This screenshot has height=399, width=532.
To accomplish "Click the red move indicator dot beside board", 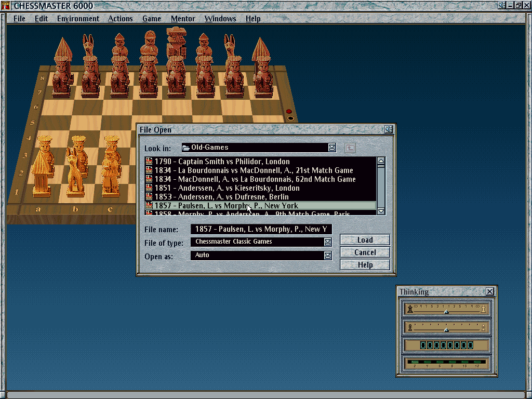I will coord(289,111).
